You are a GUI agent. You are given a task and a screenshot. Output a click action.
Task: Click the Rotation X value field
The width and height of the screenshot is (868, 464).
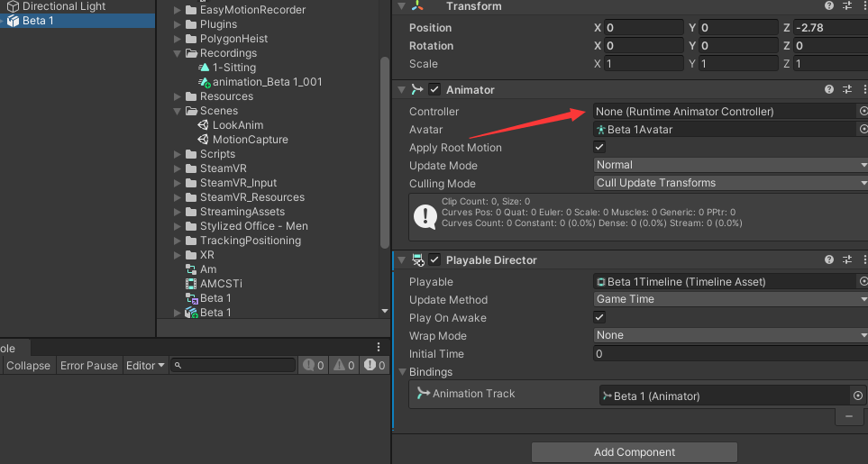(x=644, y=45)
